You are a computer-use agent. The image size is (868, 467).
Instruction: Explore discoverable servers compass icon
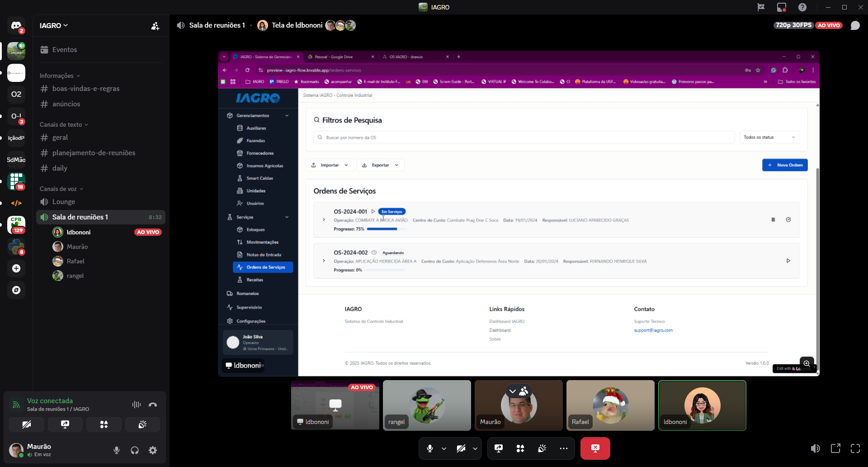tap(16, 290)
